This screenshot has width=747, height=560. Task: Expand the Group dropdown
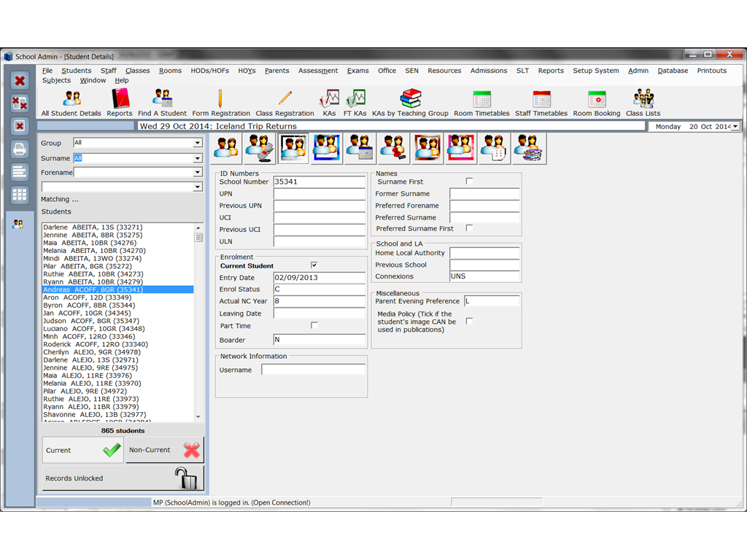(197, 143)
